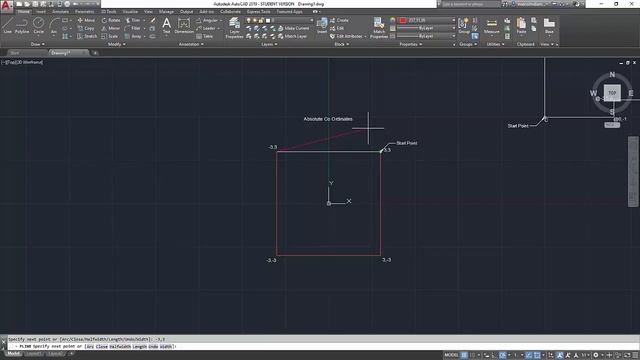Open Layer Properties manager
The image size is (640, 360).
[x=234, y=28]
